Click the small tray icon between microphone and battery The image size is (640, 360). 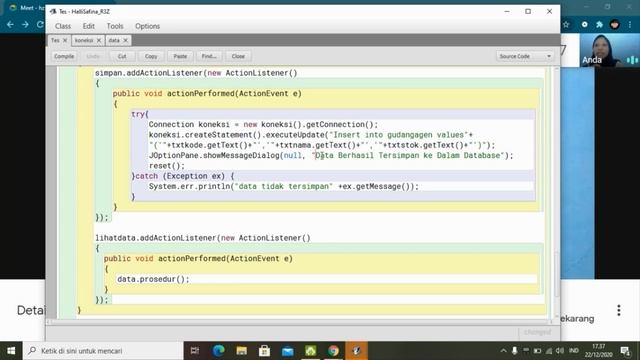click(x=526, y=350)
